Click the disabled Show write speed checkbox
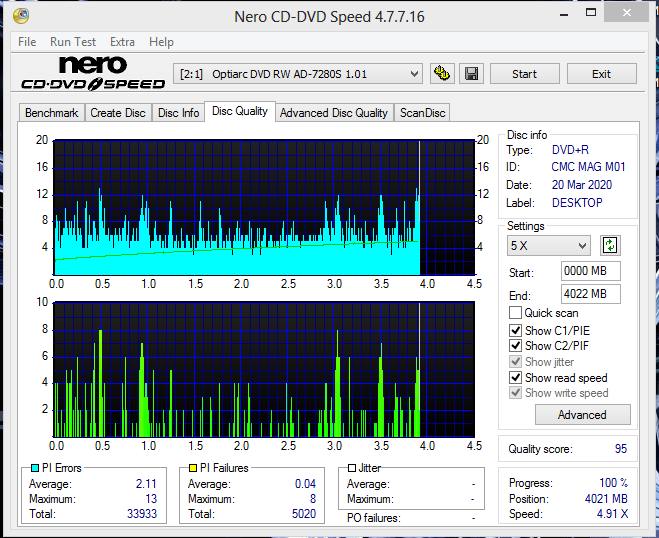The image size is (659, 538). pos(515,393)
